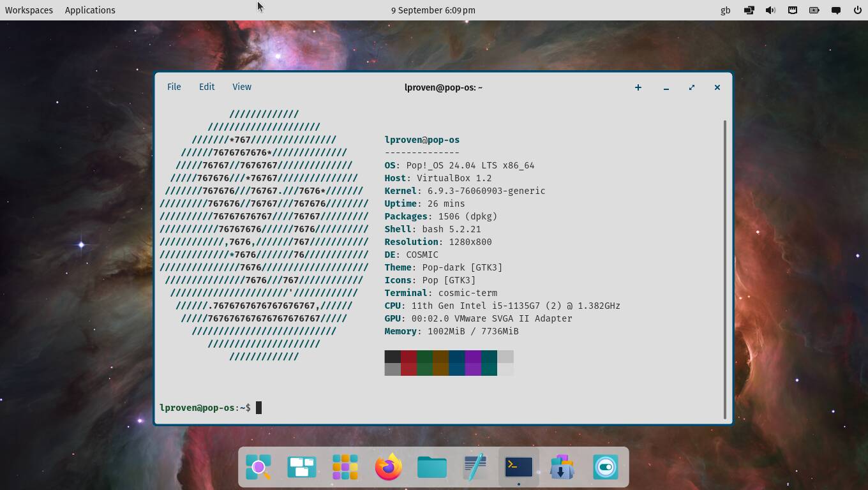Launch the Files application from the dock
868x490 pixels.
point(431,467)
